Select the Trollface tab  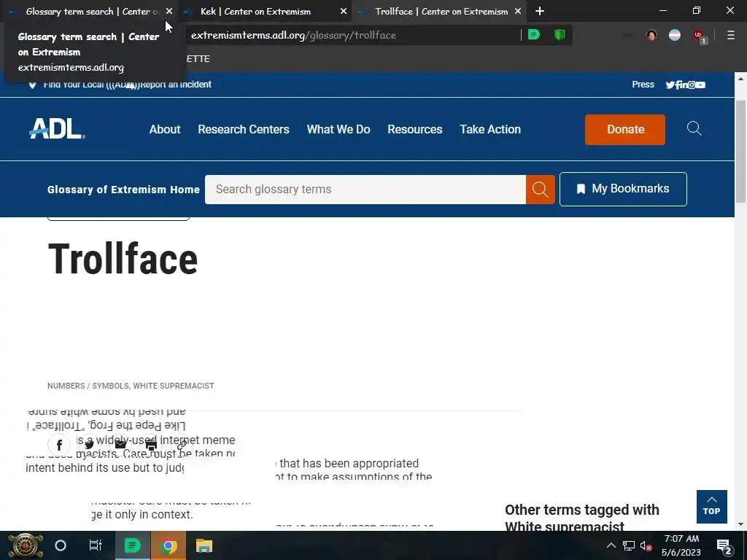(x=438, y=12)
